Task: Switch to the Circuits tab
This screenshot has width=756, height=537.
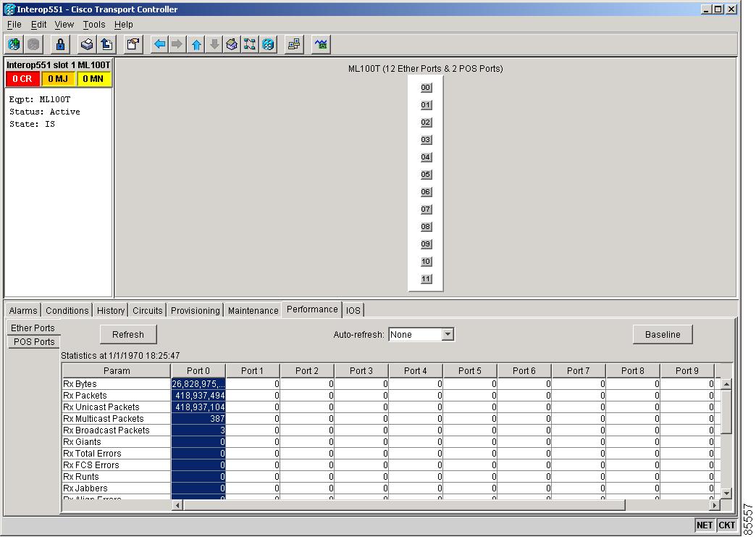Action: pos(148,310)
